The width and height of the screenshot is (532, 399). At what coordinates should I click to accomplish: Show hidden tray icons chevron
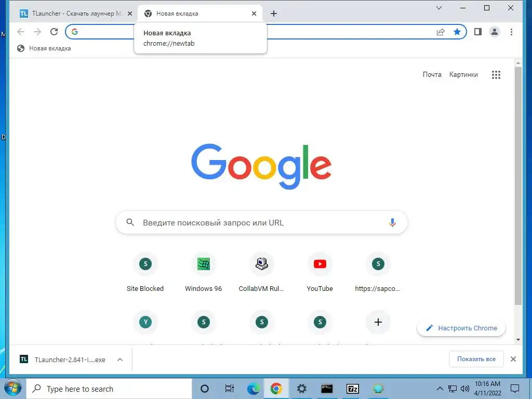tap(440, 389)
